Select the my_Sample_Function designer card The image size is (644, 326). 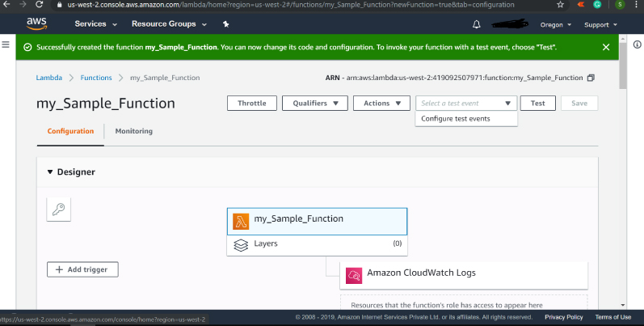click(x=317, y=221)
